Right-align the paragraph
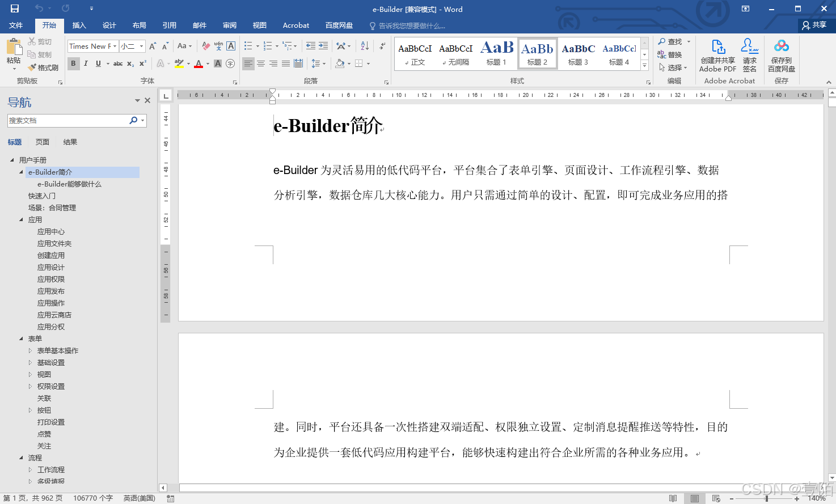This screenshot has width=836, height=504. [273, 63]
